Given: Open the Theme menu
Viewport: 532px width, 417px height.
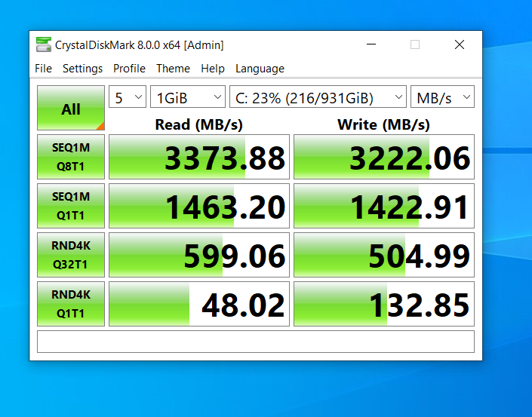Looking at the screenshot, I should coord(173,69).
